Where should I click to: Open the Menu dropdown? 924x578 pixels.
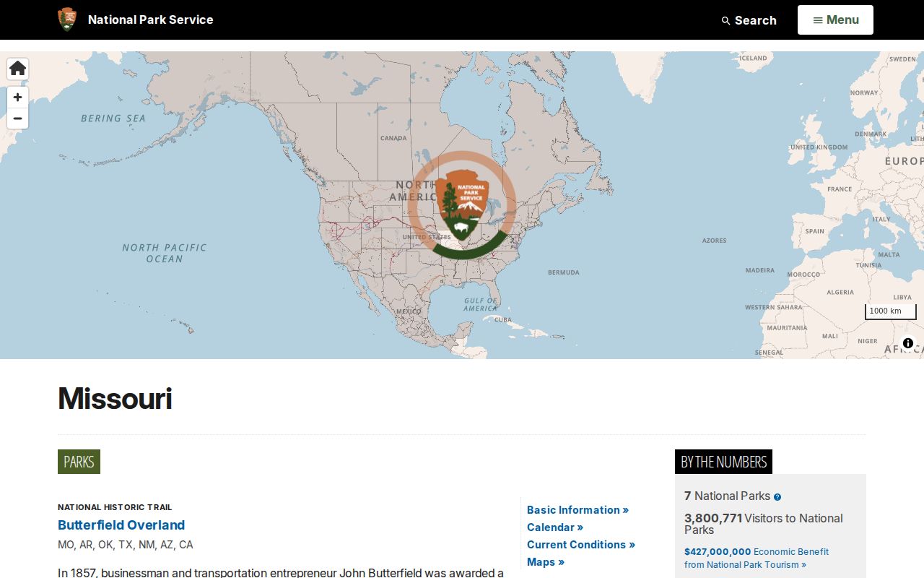coord(835,20)
